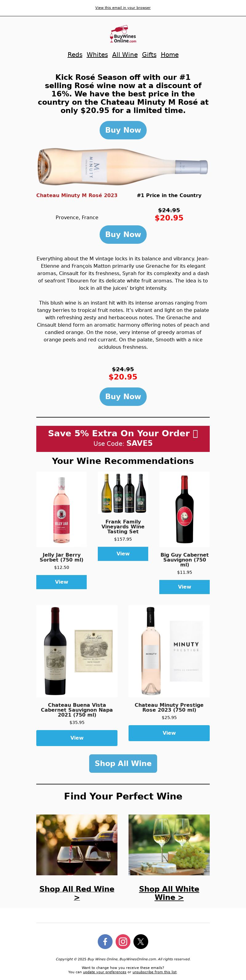Open the Reds menu link

coord(75,55)
